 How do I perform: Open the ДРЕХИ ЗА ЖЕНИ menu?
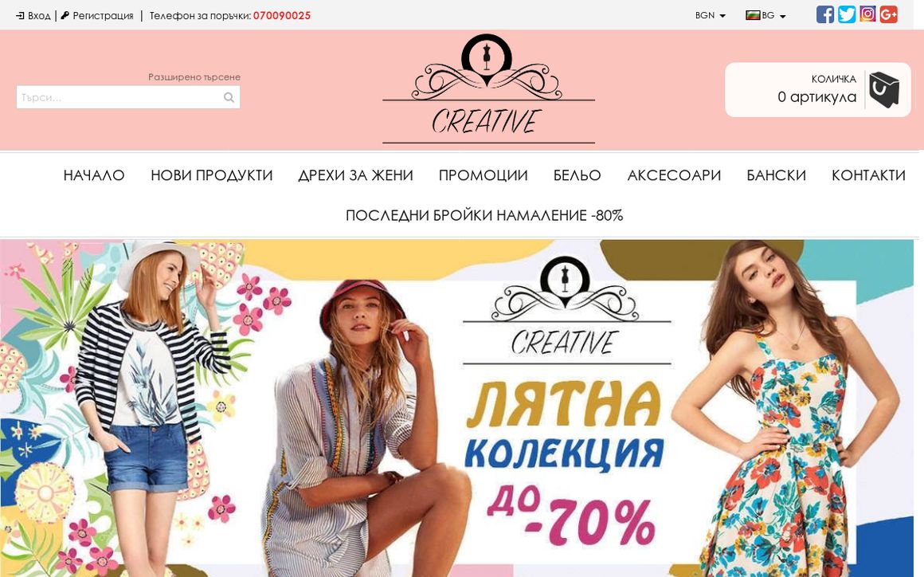pos(355,175)
